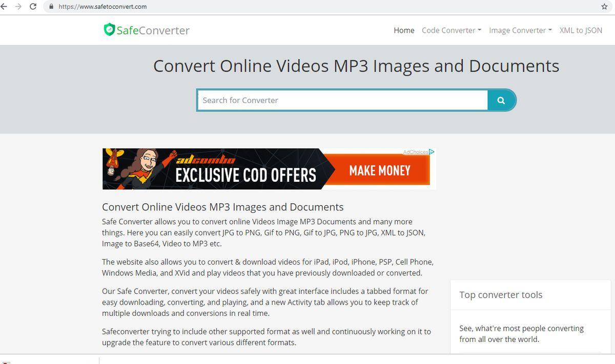Reload the page with the refresh icon

click(x=33, y=7)
